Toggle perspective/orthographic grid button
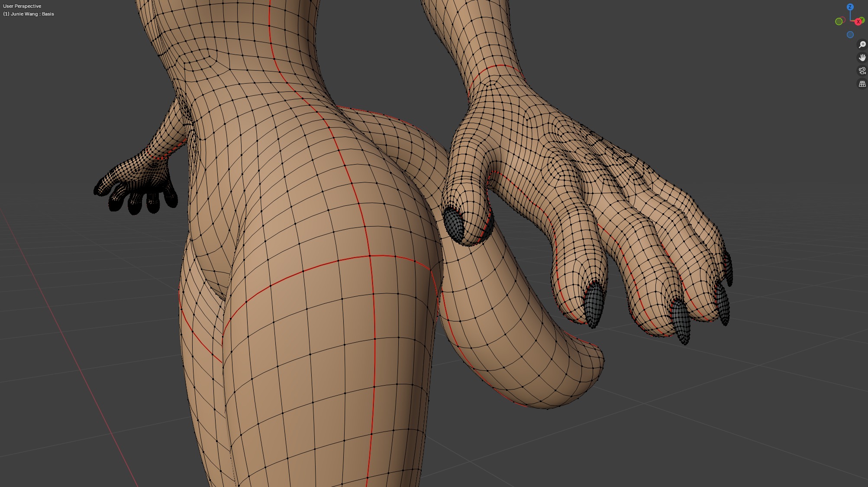 [x=862, y=84]
